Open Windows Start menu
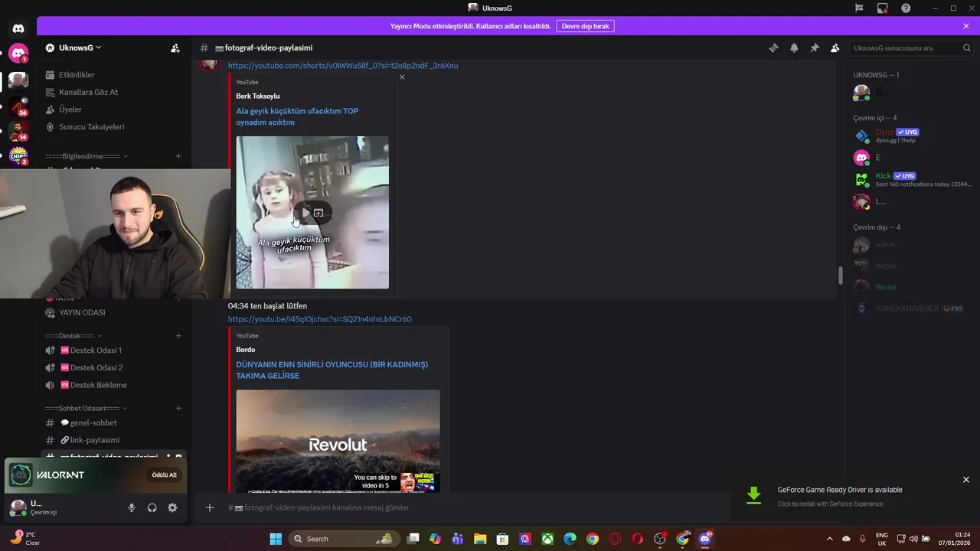The height and width of the screenshot is (551, 980). pos(276,539)
